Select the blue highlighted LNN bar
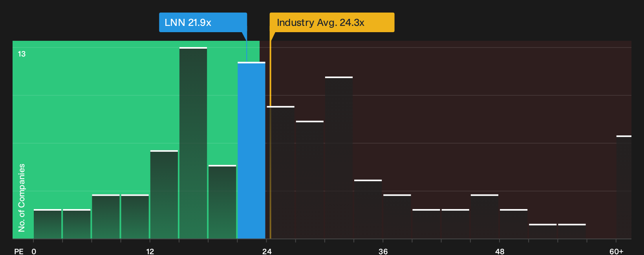 coord(251,150)
